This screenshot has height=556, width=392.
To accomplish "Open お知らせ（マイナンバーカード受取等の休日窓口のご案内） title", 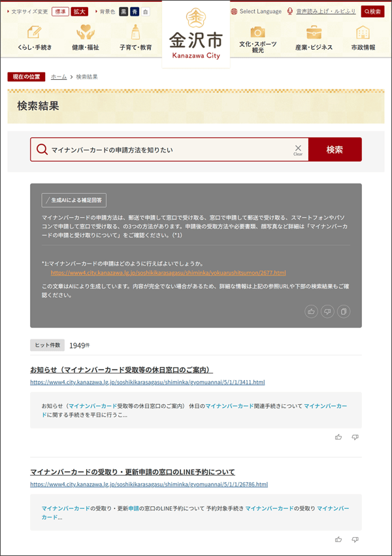I will pyautogui.click(x=122, y=370).
